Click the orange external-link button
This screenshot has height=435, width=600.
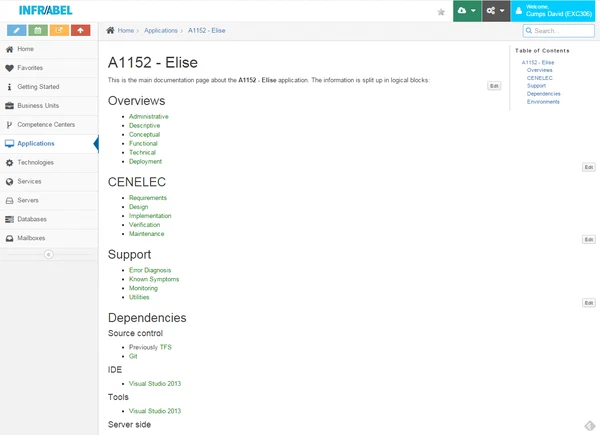tap(59, 30)
